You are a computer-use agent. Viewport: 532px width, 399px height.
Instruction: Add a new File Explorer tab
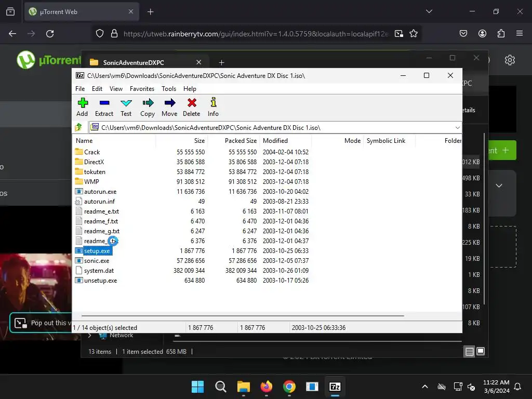click(x=221, y=62)
